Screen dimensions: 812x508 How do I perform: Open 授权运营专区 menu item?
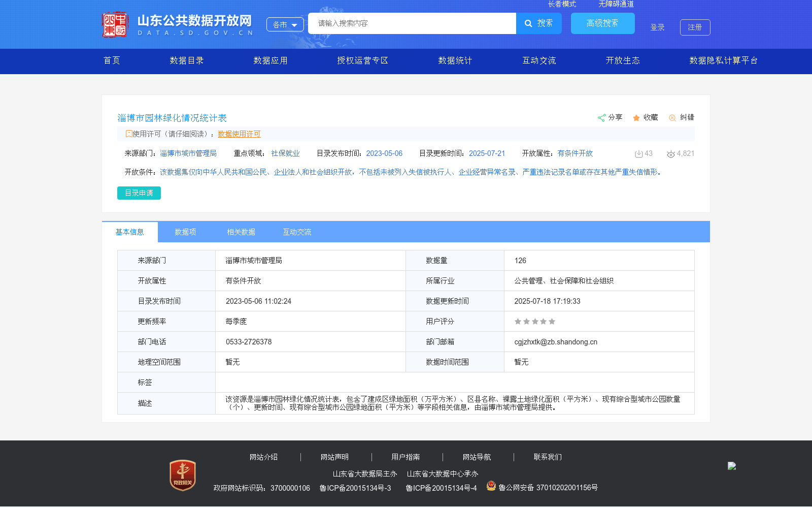(363, 60)
